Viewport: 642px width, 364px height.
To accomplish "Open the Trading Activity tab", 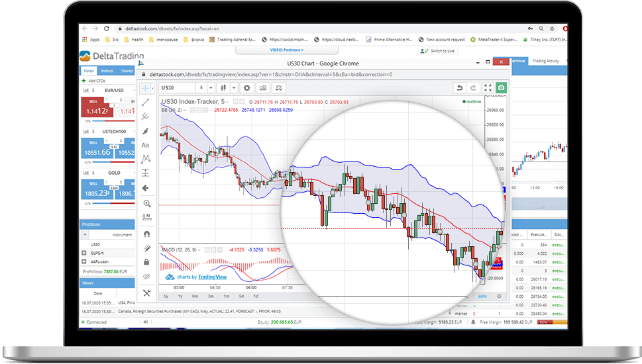I will (545, 61).
